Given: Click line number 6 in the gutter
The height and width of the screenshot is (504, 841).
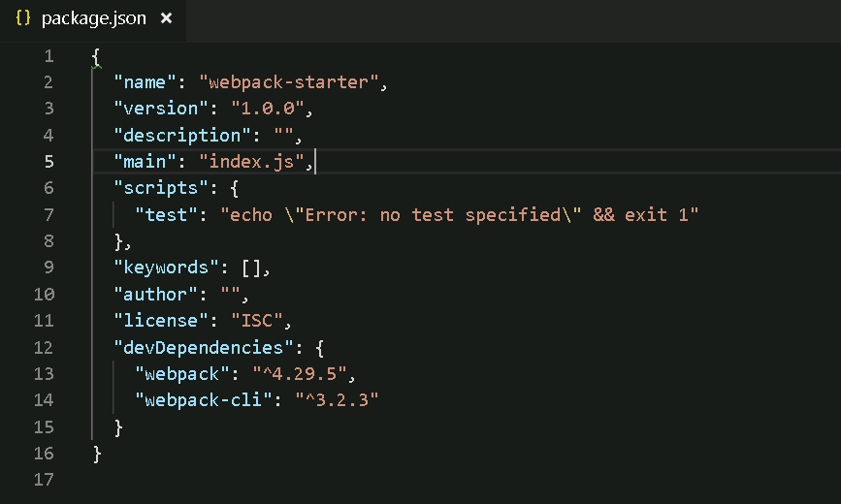Looking at the screenshot, I should pos(49,187).
